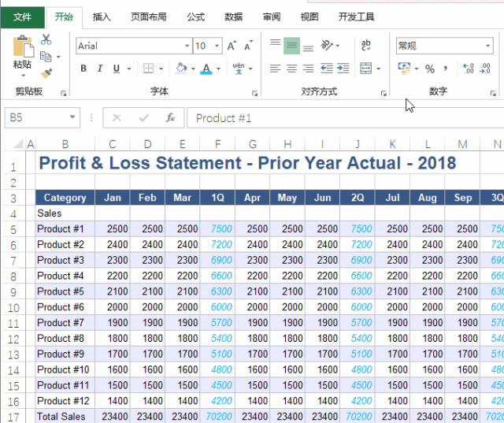The height and width of the screenshot is (423, 504).
Task: Launch 对齐方式 alignment dialog
Action: coord(384,93)
